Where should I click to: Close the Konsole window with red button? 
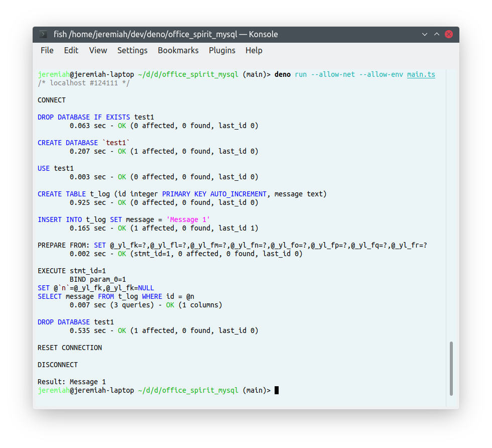(x=449, y=34)
